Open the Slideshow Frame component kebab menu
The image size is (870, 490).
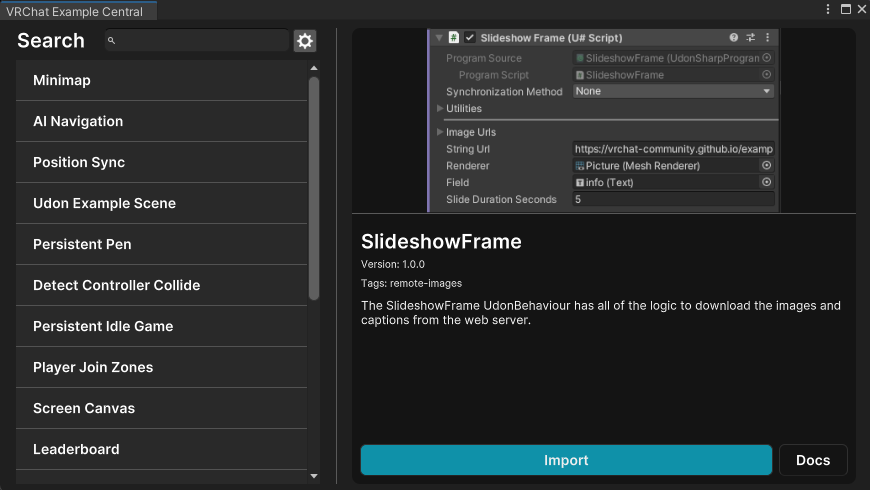click(768, 37)
